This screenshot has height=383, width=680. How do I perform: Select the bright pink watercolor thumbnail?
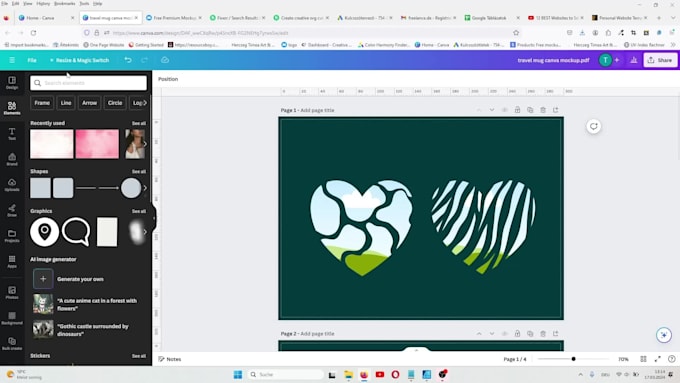pos(97,144)
